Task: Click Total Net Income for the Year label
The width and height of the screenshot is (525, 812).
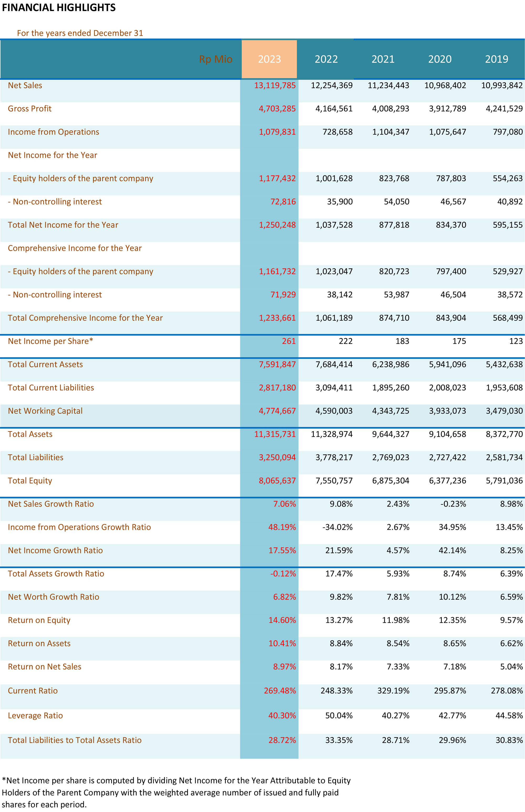Action: click(63, 225)
